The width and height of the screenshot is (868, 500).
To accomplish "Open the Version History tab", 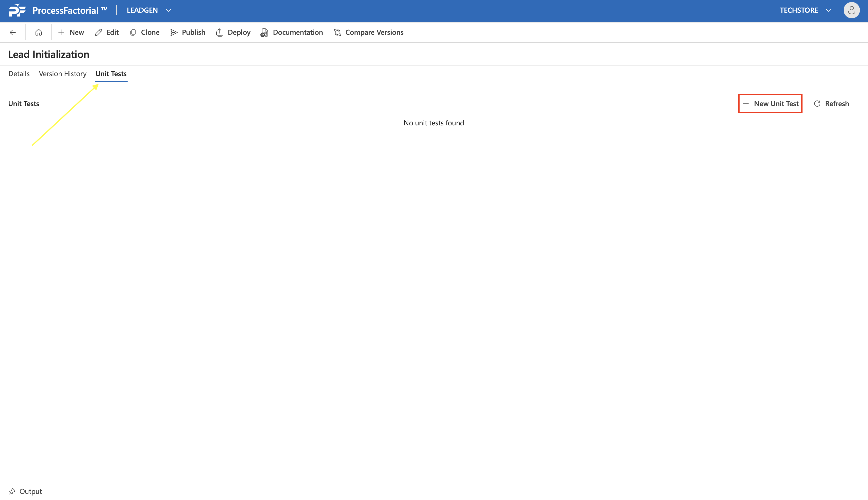I will (62, 74).
